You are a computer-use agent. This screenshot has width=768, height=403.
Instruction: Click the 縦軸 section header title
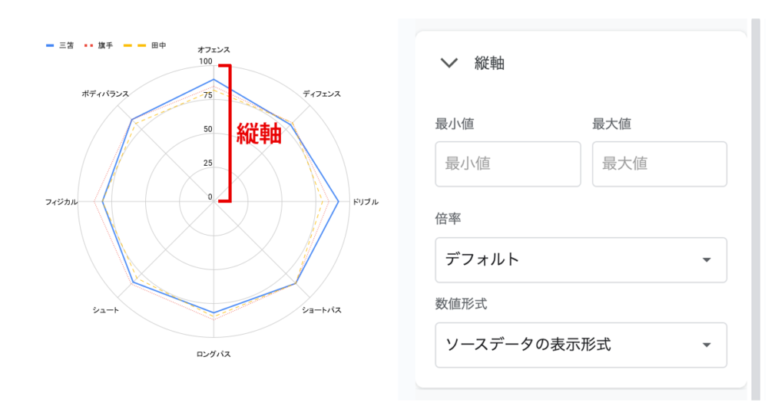[x=489, y=64]
